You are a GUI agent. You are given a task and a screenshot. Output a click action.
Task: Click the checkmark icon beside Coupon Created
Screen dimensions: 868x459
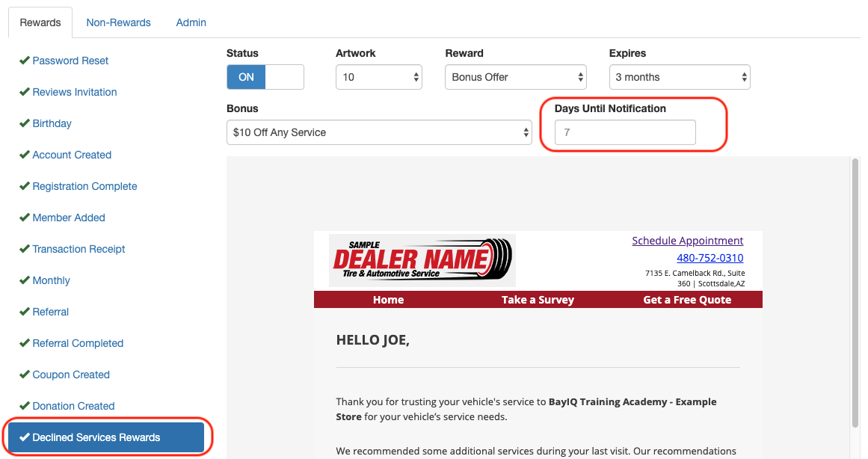tap(25, 375)
